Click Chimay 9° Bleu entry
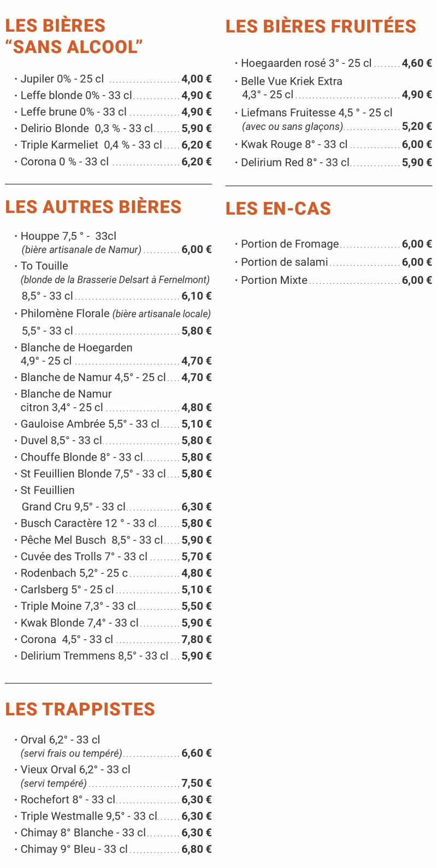This screenshot has height=868, width=437. tap(113, 849)
